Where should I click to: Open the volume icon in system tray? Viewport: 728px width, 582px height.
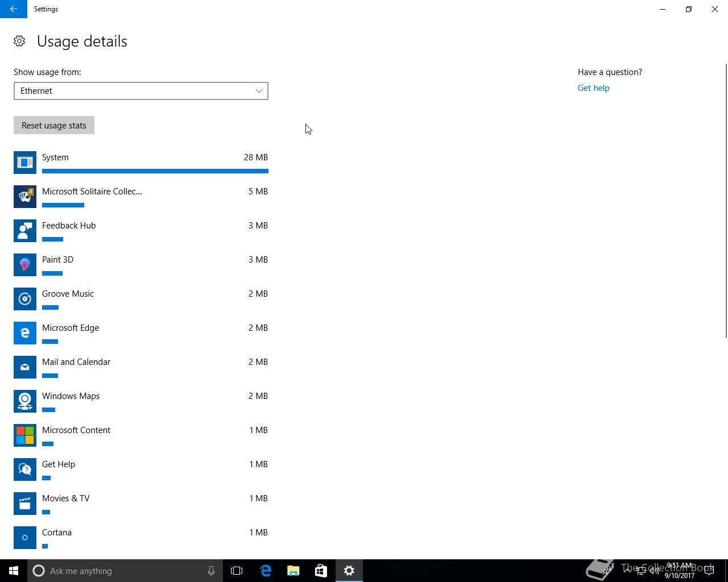point(654,571)
